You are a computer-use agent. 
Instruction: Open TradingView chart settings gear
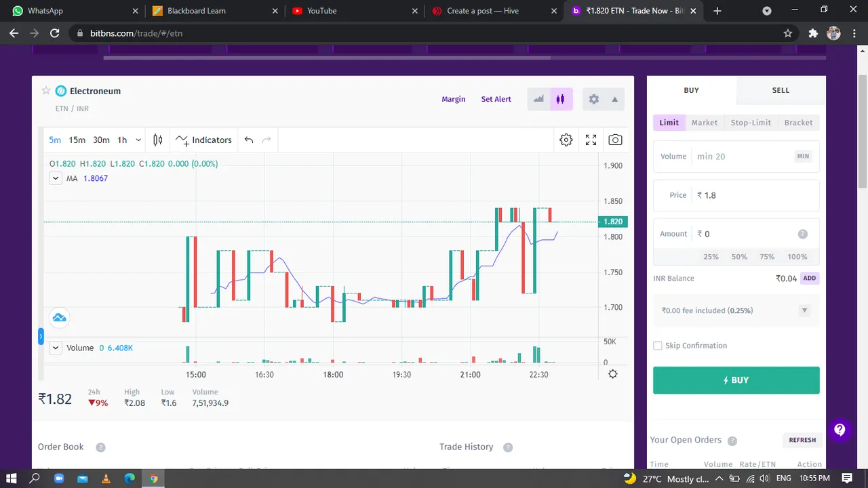point(566,140)
